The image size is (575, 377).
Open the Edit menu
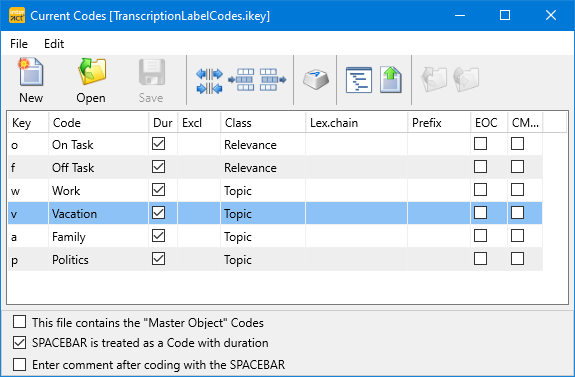(54, 44)
